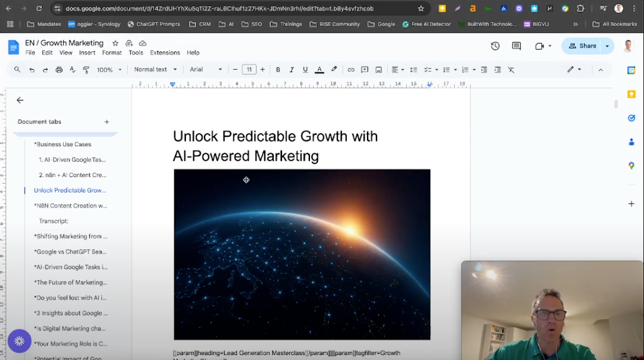Open the View menu

[66, 52]
